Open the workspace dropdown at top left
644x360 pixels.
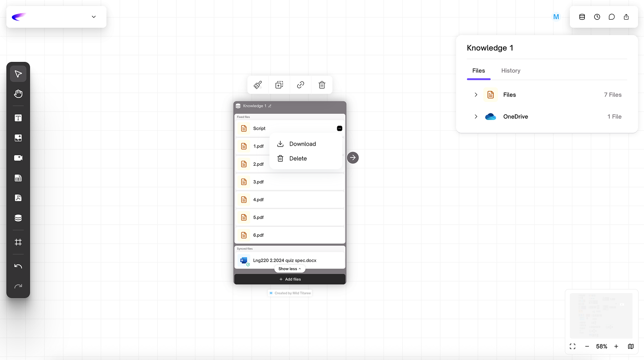(x=94, y=17)
